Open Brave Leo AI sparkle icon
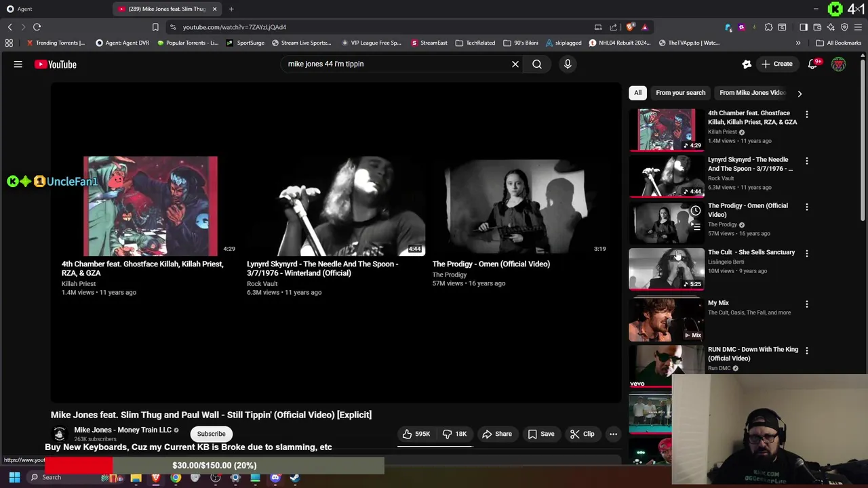The image size is (868, 488). [x=831, y=27]
